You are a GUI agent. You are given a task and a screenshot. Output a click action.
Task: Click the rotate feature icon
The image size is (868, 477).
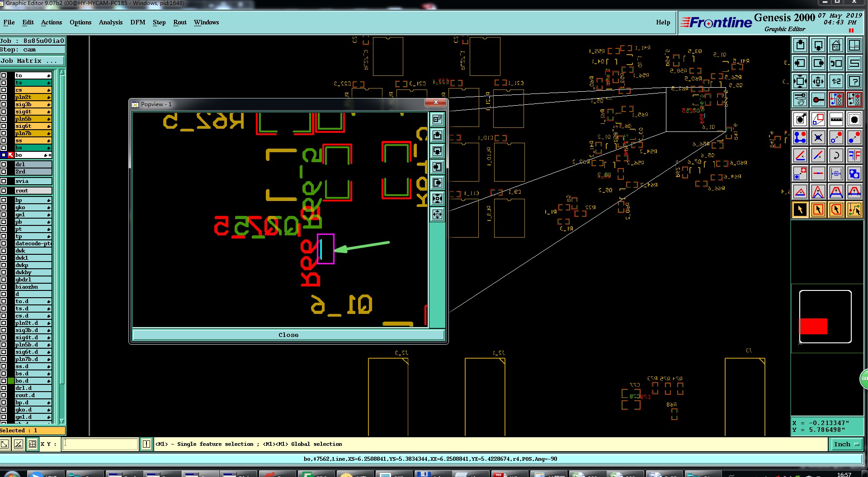coord(836,155)
